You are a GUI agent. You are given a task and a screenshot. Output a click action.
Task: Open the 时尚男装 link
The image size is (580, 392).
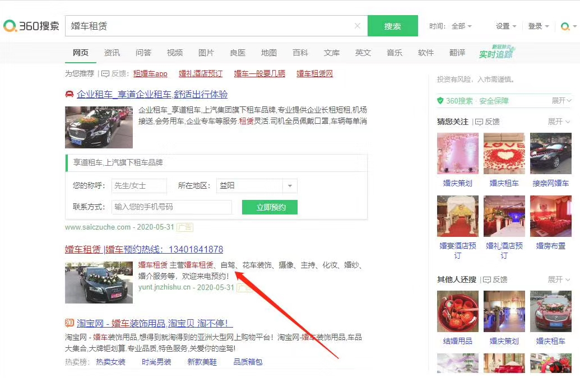[x=156, y=362]
